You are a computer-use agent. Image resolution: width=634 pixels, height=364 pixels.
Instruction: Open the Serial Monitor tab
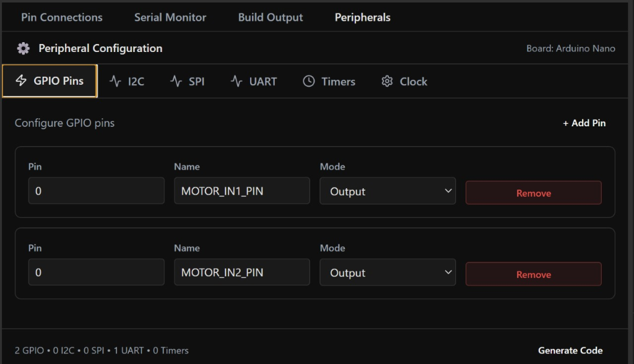170,17
